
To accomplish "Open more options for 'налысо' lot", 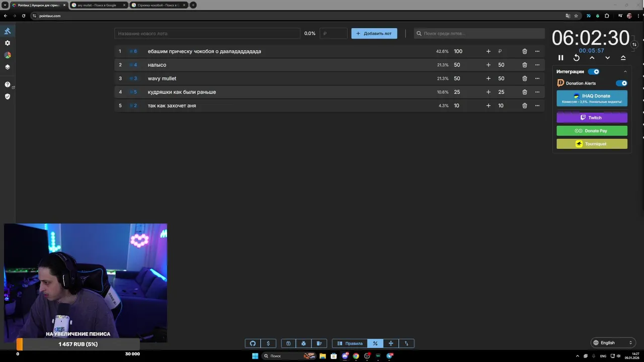I will click(x=537, y=65).
